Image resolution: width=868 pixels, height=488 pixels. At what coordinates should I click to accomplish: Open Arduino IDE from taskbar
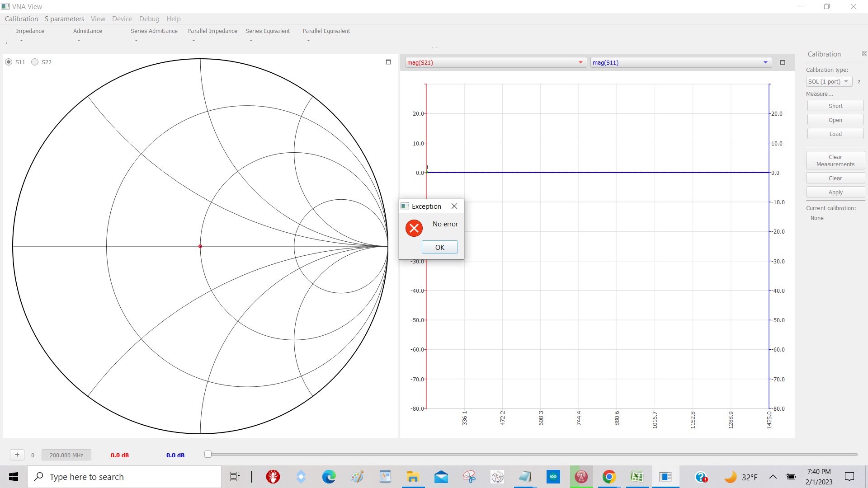pyautogui.click(x=553, y=477)
